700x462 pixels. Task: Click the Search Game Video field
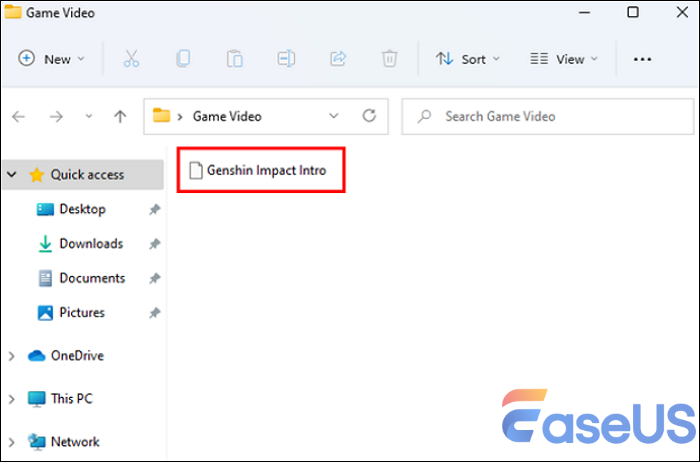tap(547, 117)
